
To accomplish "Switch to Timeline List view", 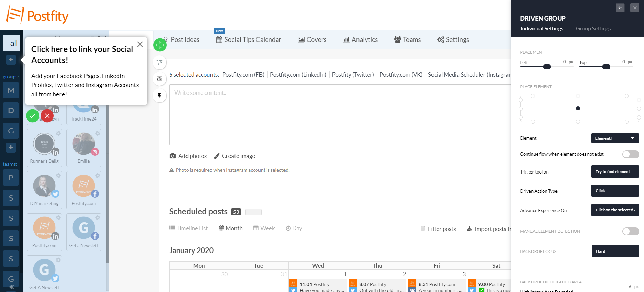I will coord(189,228).
